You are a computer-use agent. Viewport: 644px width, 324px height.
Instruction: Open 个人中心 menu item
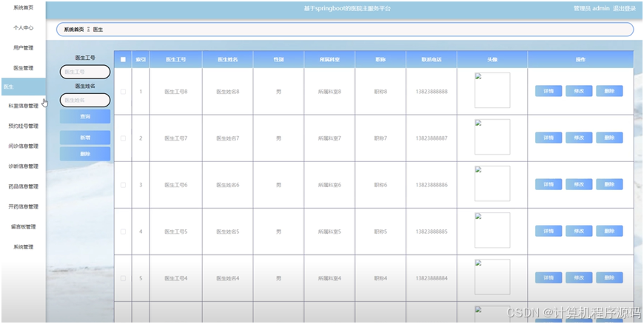point(23,28)
